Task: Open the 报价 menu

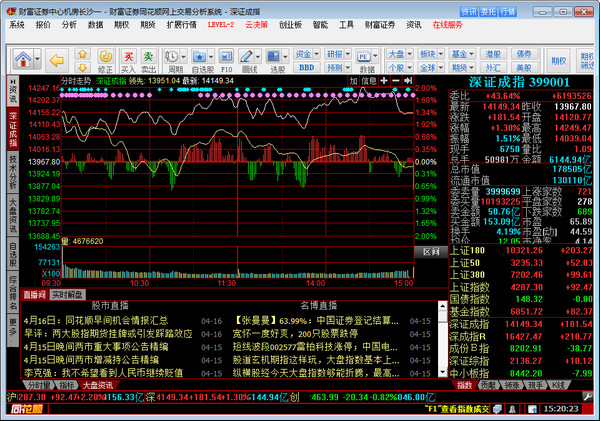Action: [43, 25]
